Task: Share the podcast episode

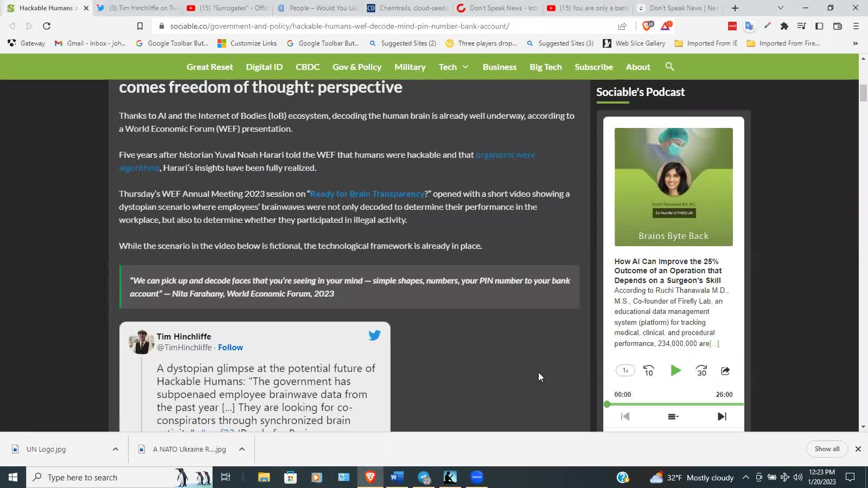Action: pos(725,371)
